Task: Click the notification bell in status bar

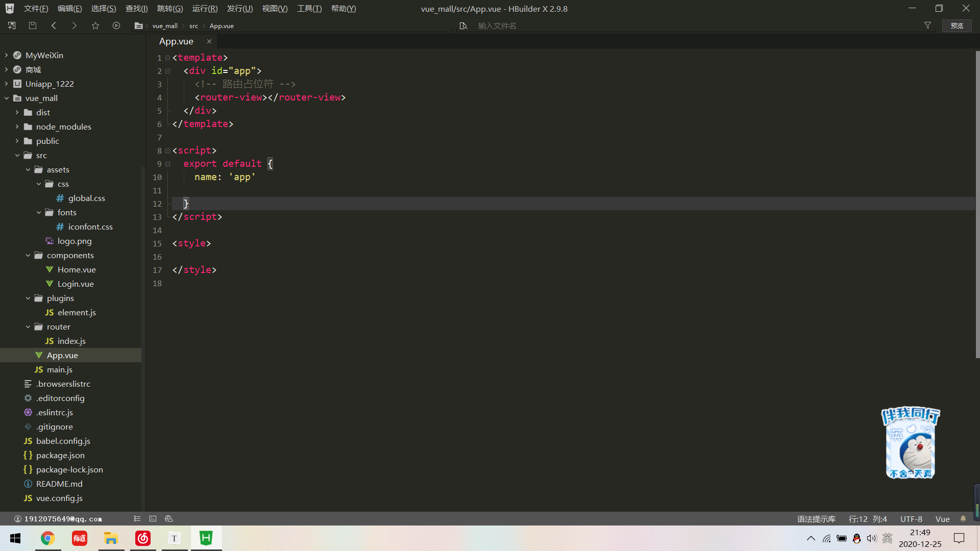Action: click(x=963, y=519)
